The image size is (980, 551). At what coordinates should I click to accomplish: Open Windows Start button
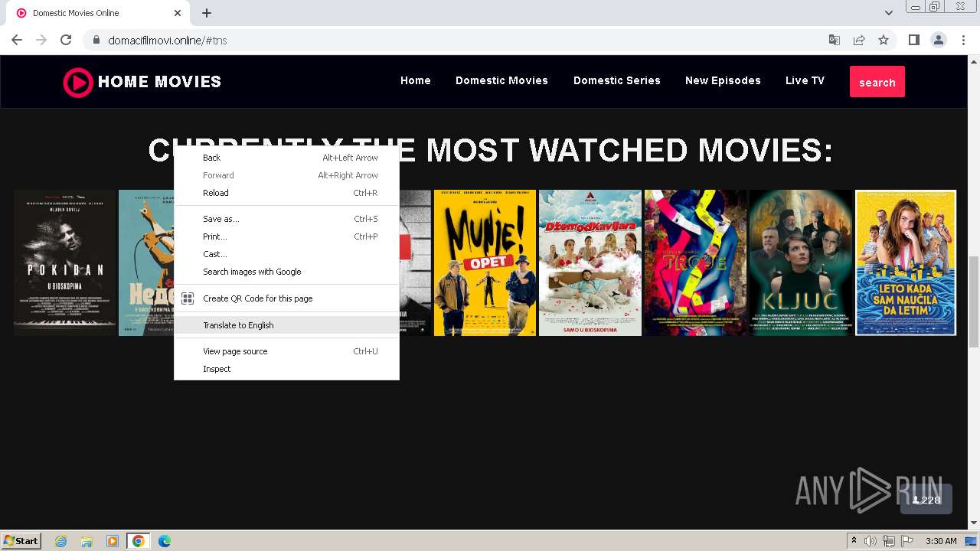tap(21, 540)
